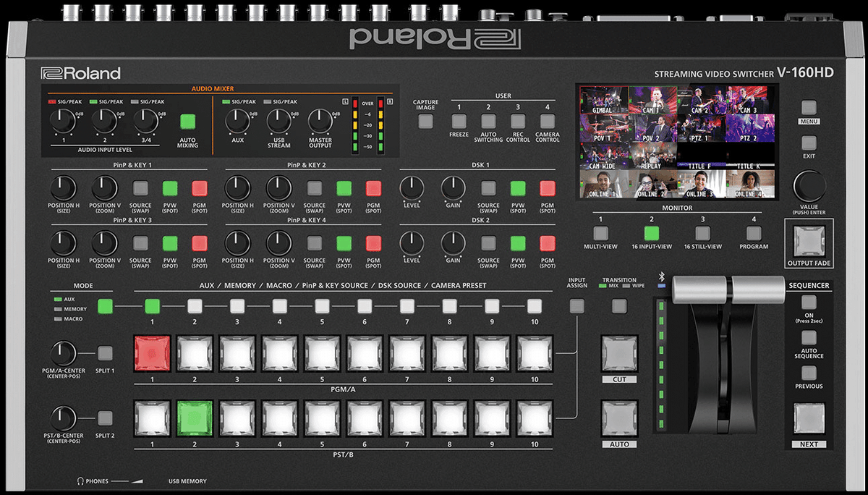The width and height of the screenshot is (868, 495).
Task: Click the DSK 2 GAIN knob
Action: (454, 243)
